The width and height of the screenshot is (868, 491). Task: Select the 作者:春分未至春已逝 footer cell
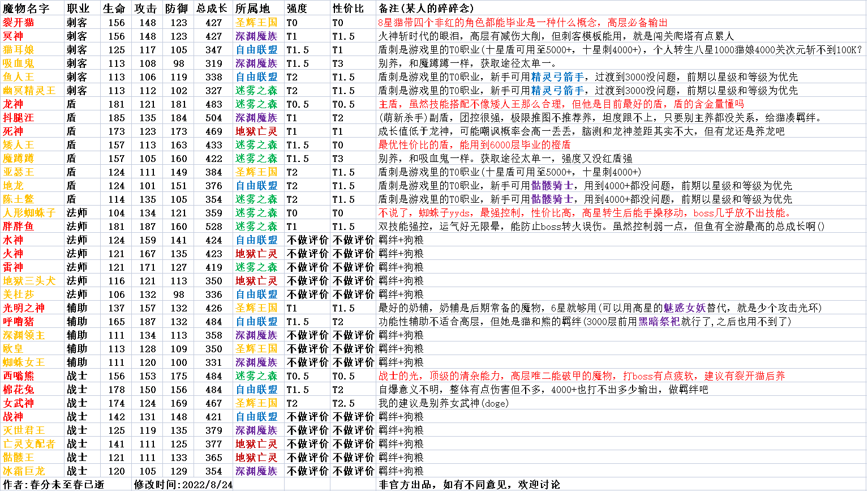[54, 485]
